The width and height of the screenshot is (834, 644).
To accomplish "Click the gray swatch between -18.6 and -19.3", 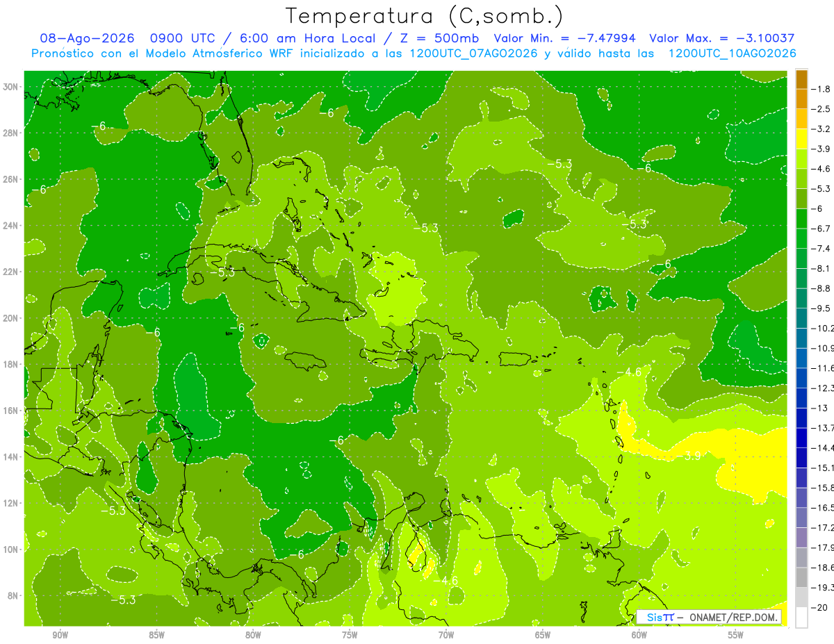I will pyautogui.click(x=801, y=577).
